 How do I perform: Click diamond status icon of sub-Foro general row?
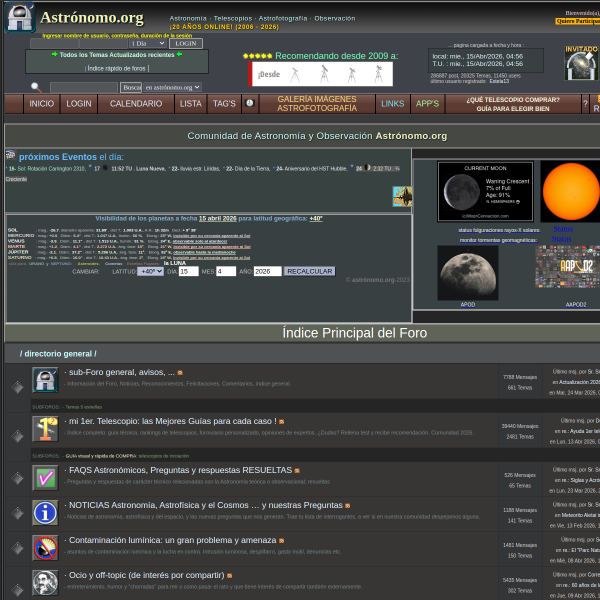pos(17,387)
